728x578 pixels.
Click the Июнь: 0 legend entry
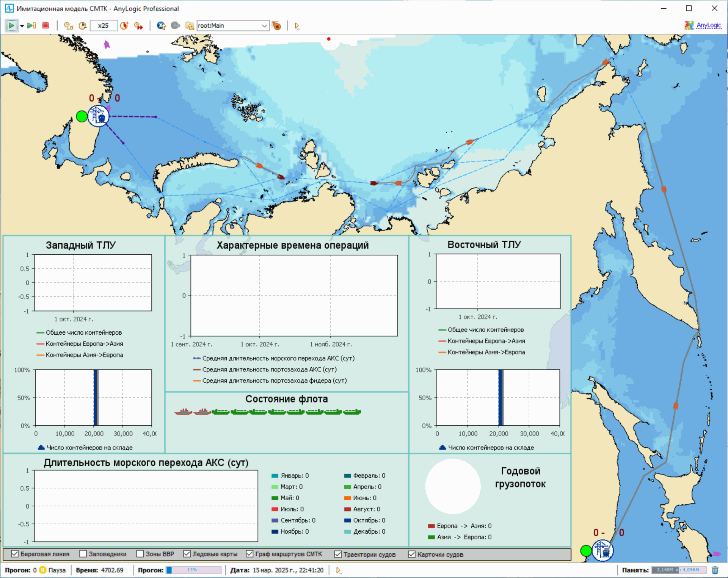pyautogui.click(x=360, y=498)
